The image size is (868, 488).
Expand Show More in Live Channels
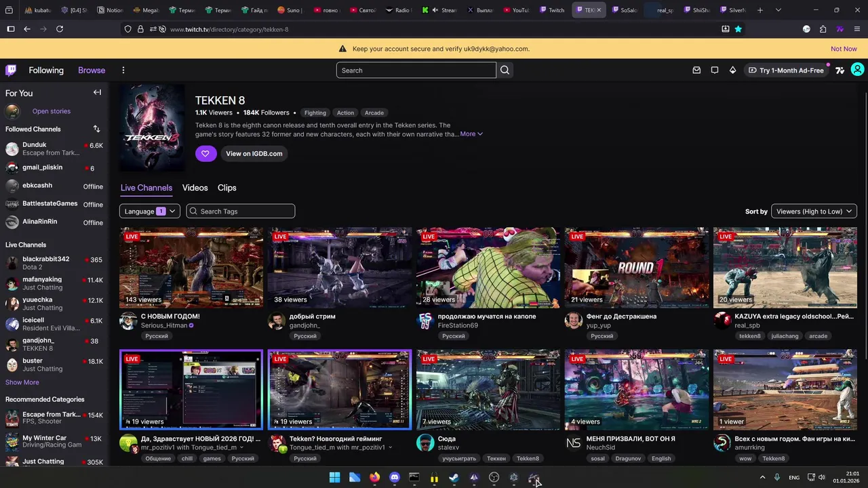click(22, 382)
